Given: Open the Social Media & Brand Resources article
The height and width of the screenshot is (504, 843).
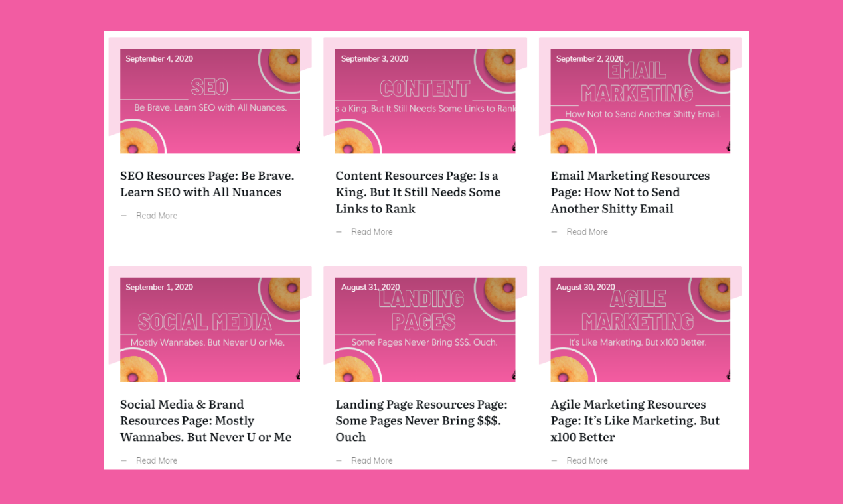Looking at the screenshot, I should pos(205,420).
